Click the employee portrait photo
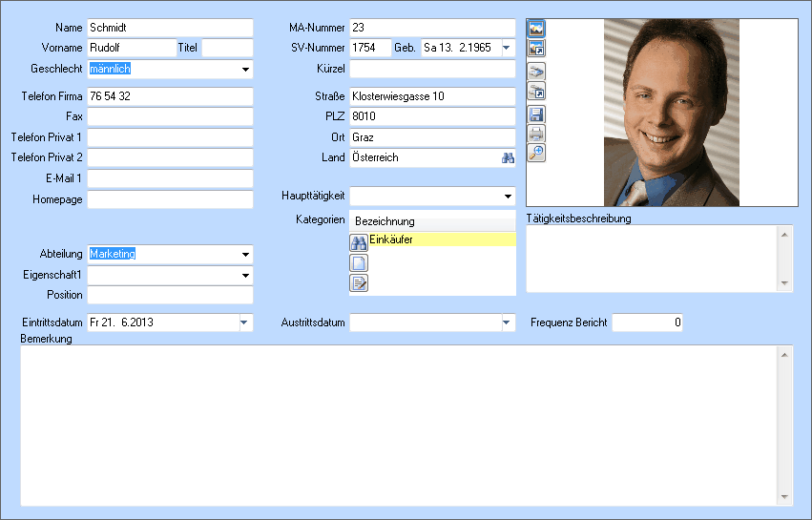This screenshot has height=520, width=812. pyautogui.click(x=671, y=113)
